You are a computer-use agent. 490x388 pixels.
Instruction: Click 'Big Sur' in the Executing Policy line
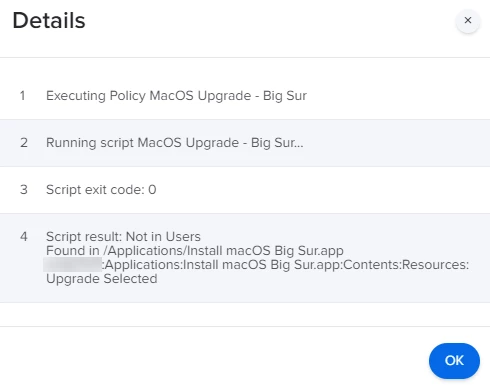click(285, 96)
